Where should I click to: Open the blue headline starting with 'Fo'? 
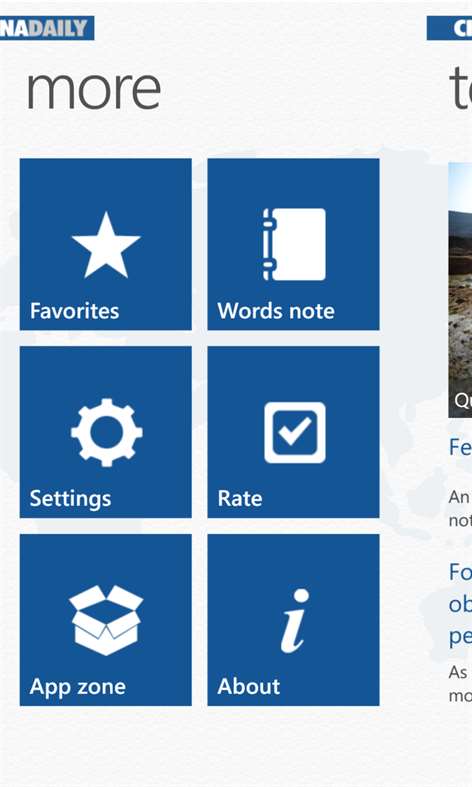(460, 604)
